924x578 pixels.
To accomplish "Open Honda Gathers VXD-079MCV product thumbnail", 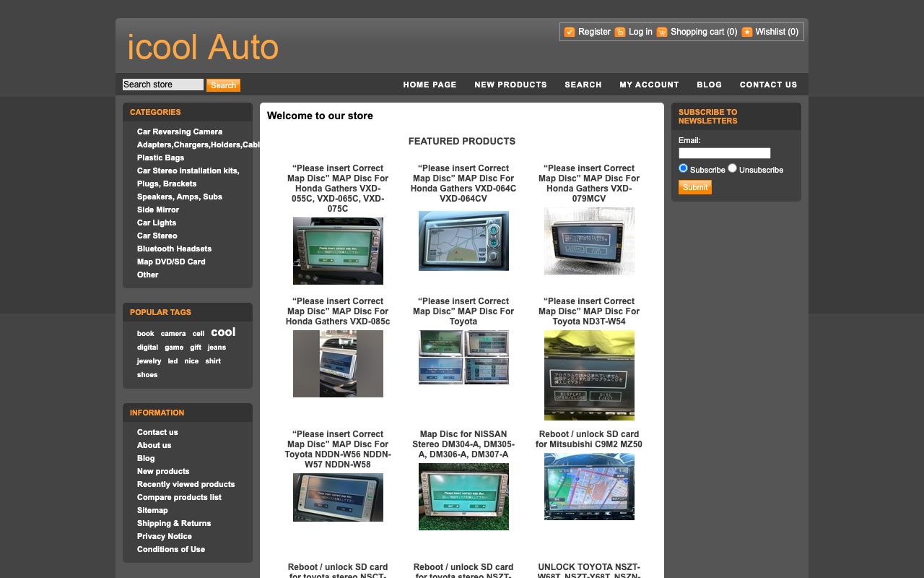I will (589, 241).
